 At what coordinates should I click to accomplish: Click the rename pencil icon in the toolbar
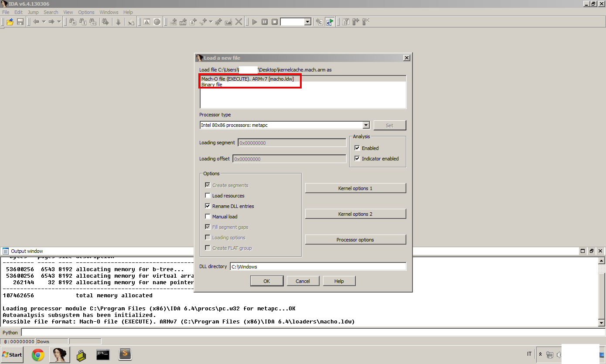point(228,22)
